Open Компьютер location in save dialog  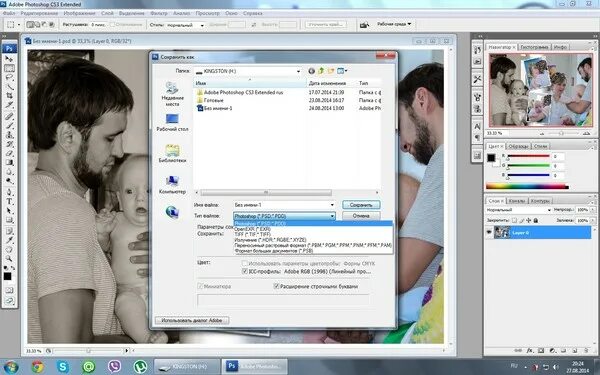click(x=172, y=185)
